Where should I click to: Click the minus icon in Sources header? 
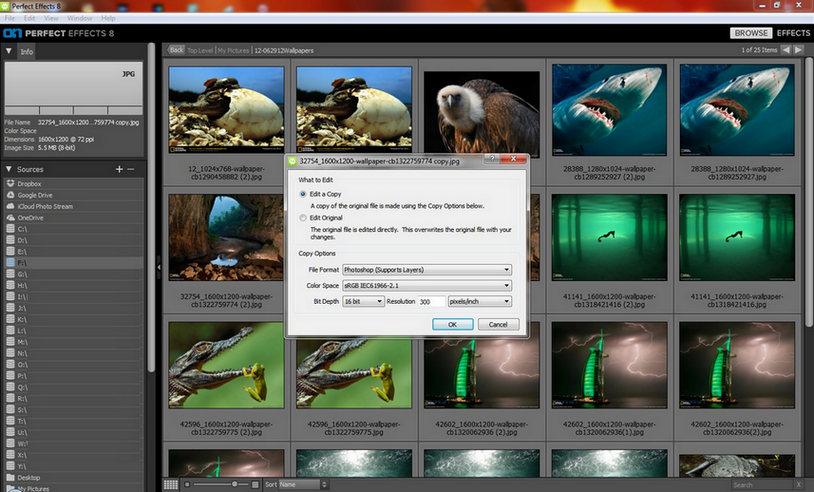point(131,169)
